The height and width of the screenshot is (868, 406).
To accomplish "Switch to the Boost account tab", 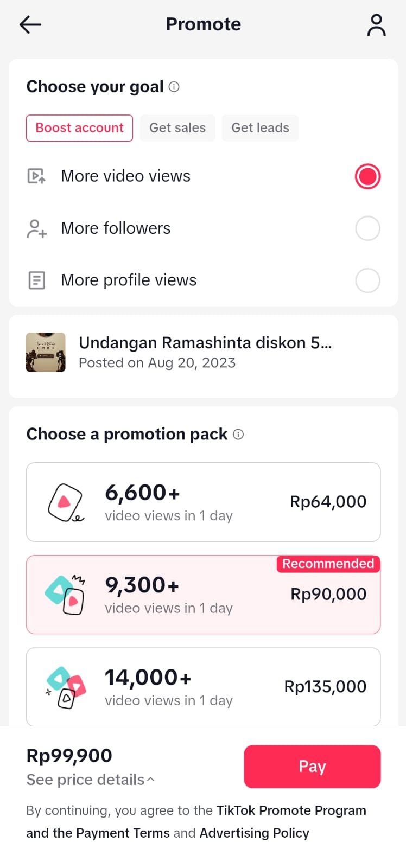I will (x=79, y=128).
